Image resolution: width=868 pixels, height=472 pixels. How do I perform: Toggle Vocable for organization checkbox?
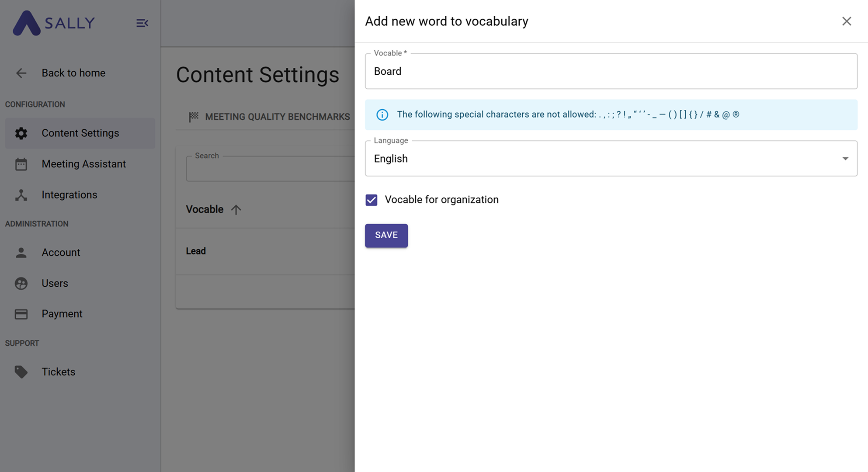point(372,200)
